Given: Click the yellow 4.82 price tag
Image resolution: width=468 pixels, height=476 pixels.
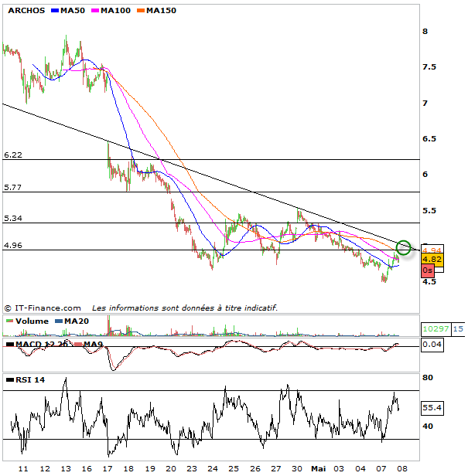Looking at the screenshot, I should (x=432, y=261).
